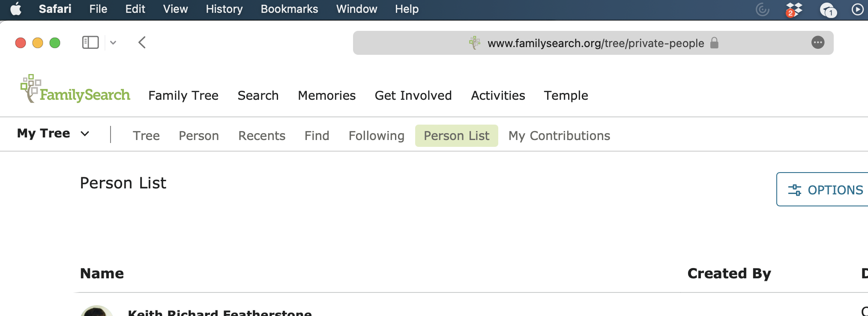This screenshot has height=316, width=868.
Task: Open My Contributions
Action: pyautogui.click(x=559, y=135)
